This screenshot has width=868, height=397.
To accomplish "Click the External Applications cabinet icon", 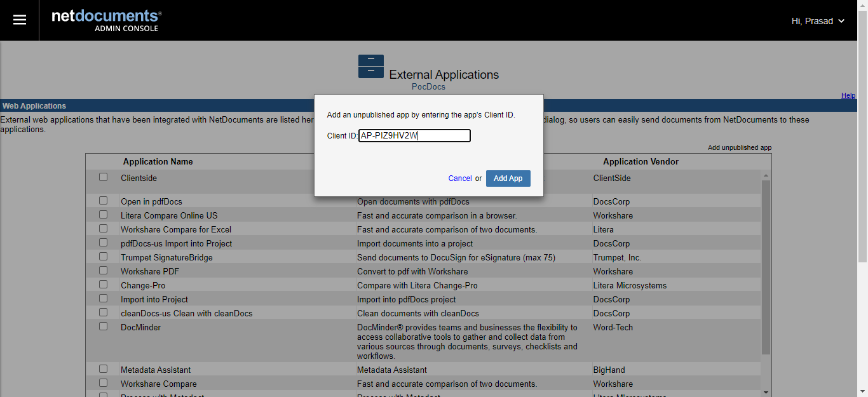I will coord(371,67).
